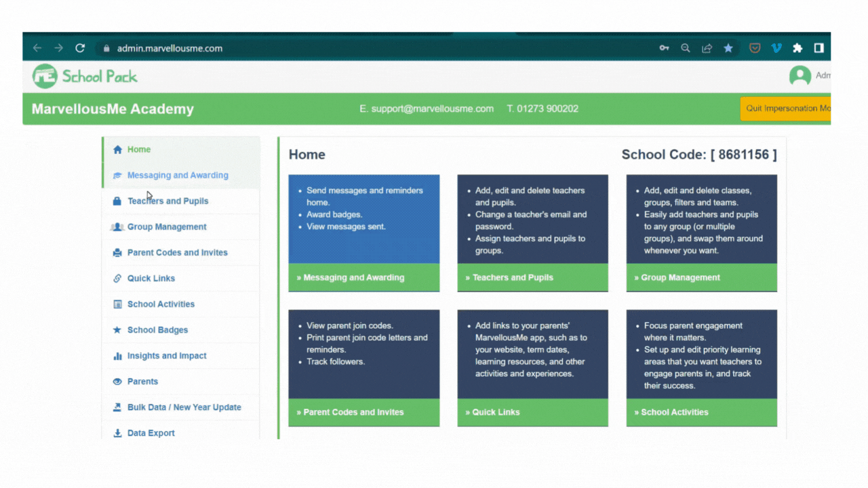Click the download icon for Data Export
The width and height of the screenshot is (868, 488).
[x=117, y=433]
